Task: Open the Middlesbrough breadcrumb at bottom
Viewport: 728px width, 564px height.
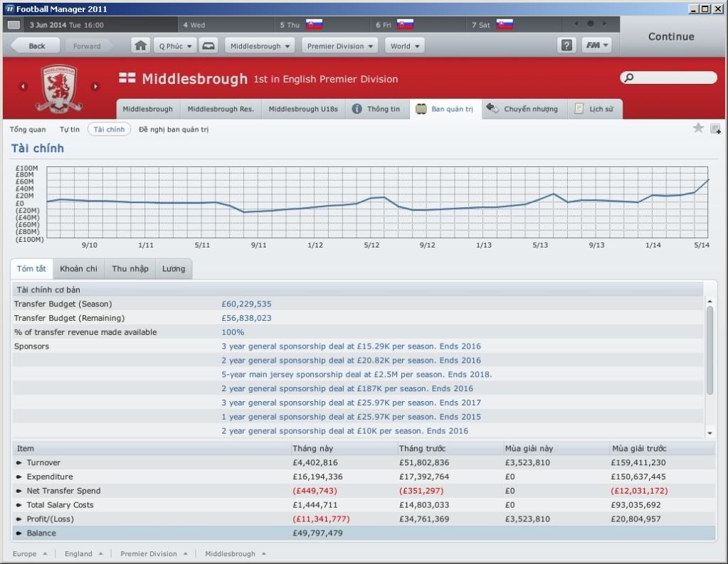Action: pos(236,554)
